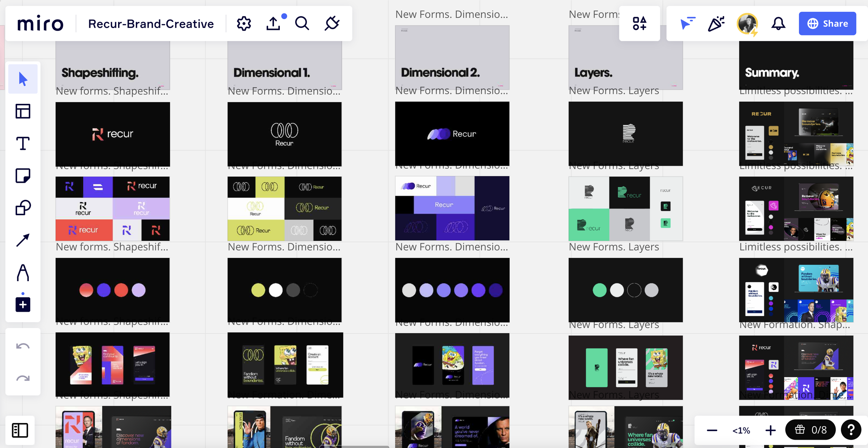Click the red recur logo frame thumbnail
The image size is (868, 448).
pyautogui.click(x=112, y=134)
